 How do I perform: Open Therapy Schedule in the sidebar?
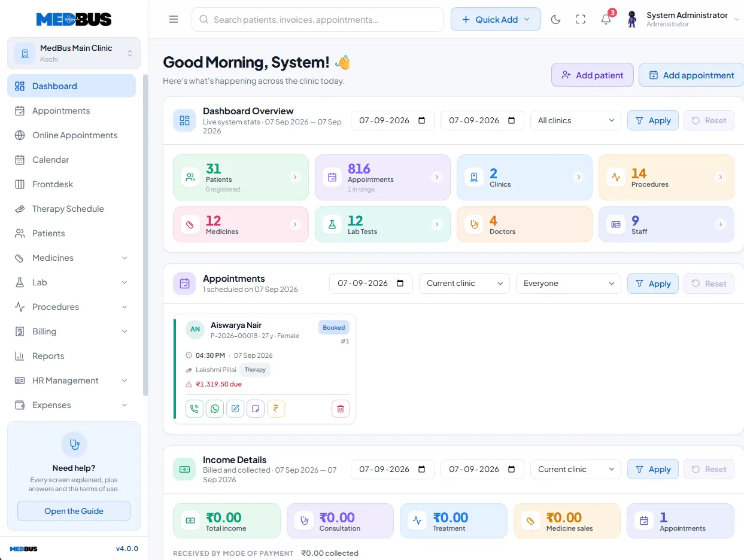pos(71,209)
